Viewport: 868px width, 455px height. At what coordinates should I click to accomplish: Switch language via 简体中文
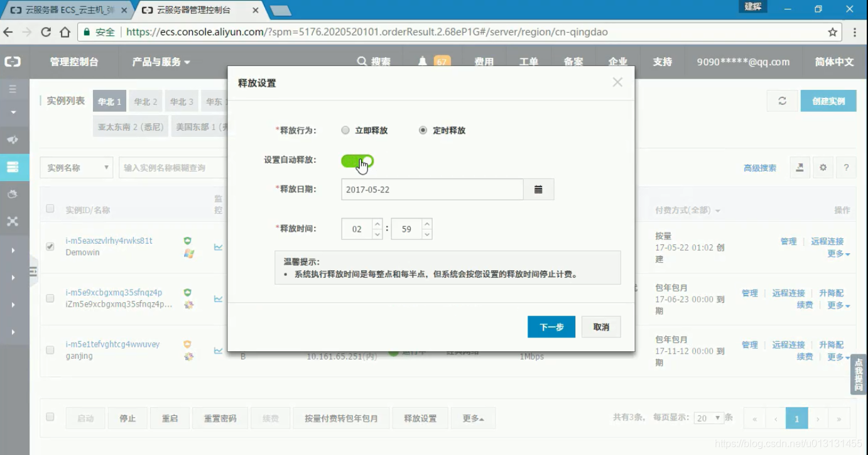pos(834,62)
